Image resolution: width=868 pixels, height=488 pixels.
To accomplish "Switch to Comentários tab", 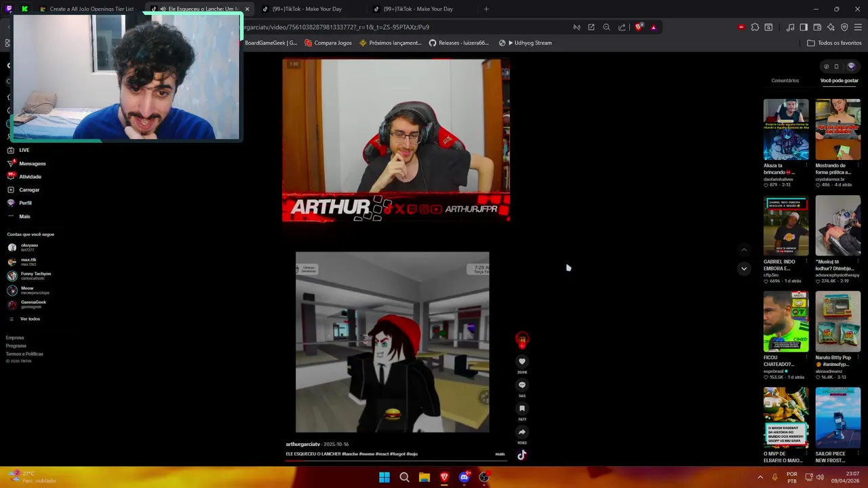I will point(785,81).
